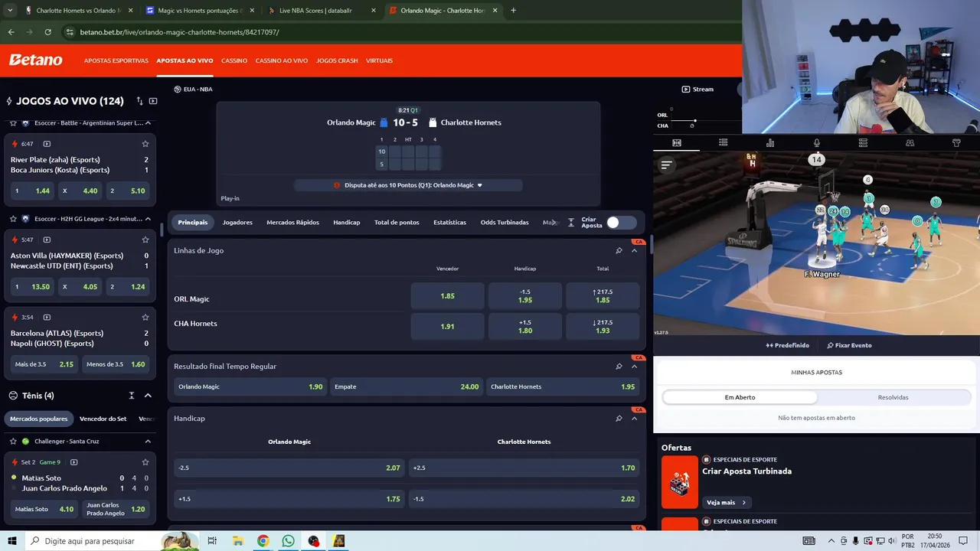This screenshot has width=980, height=551.
Task: Sort live games with the arrows icon
Action: point(139,101)
